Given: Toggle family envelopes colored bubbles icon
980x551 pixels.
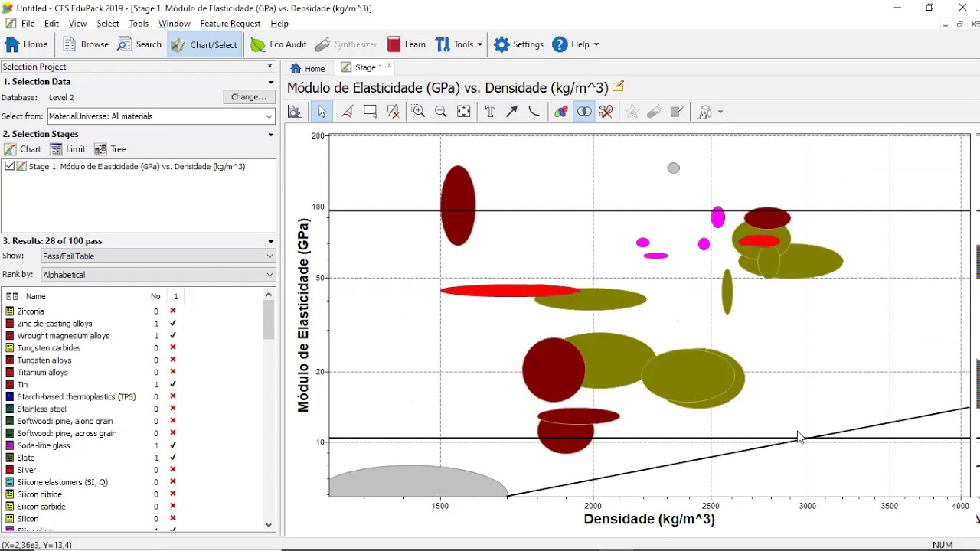Looking at the screenshot, I should point(561,112).
